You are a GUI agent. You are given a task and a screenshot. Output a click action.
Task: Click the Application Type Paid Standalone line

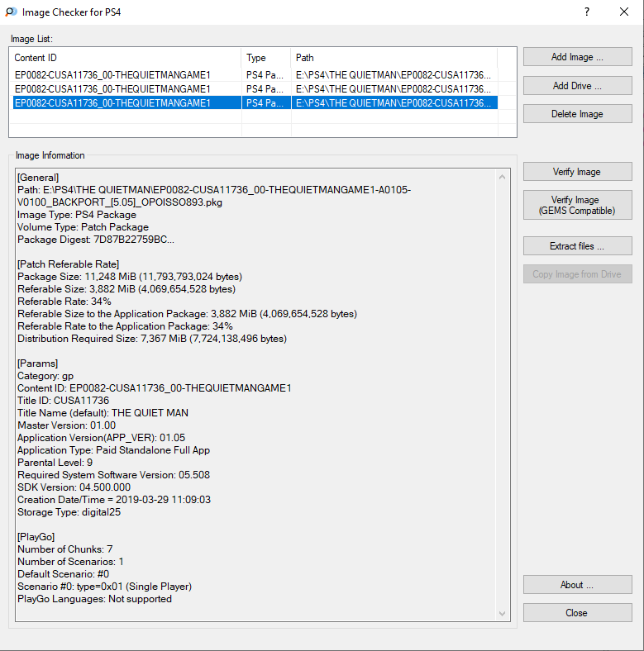click(x=113, y=450)
